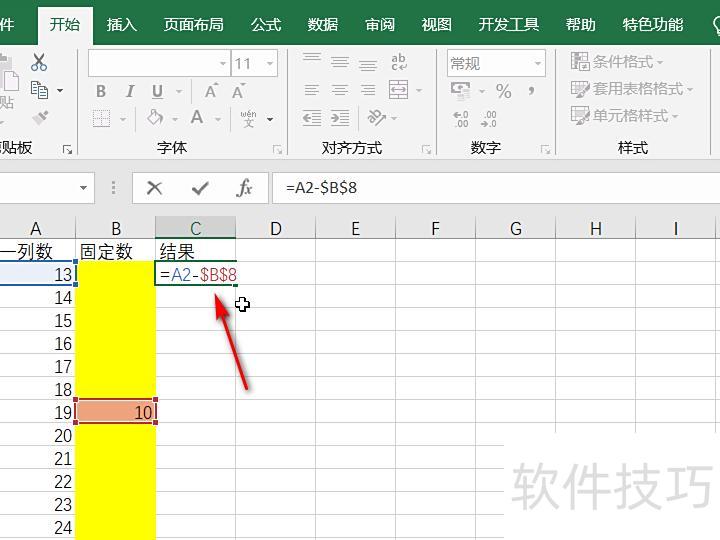Toggle Bold formatting

101,91
